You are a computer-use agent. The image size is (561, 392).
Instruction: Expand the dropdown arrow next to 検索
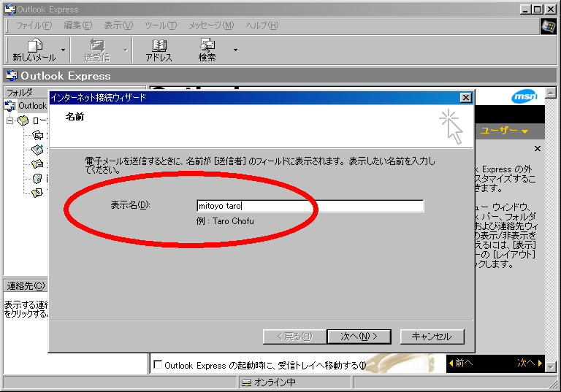(235, 50)
